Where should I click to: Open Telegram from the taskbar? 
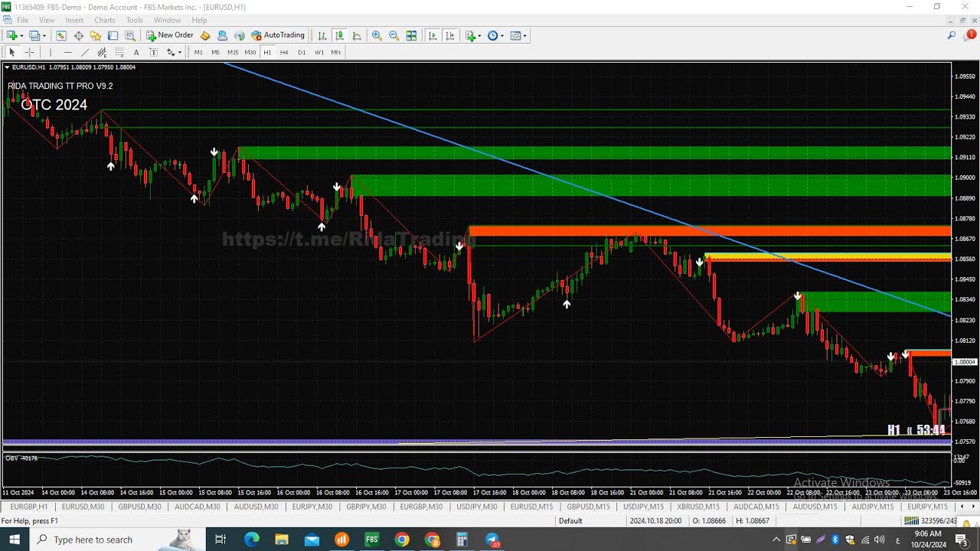coord(492,540)
